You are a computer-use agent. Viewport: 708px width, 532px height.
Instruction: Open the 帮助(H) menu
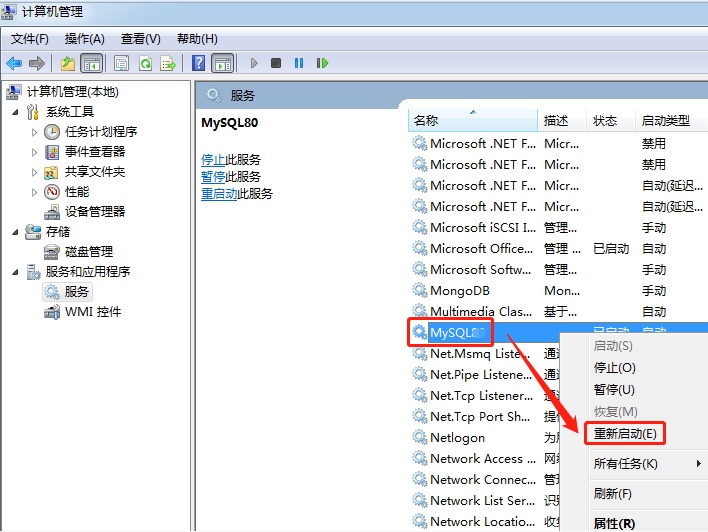197,39
